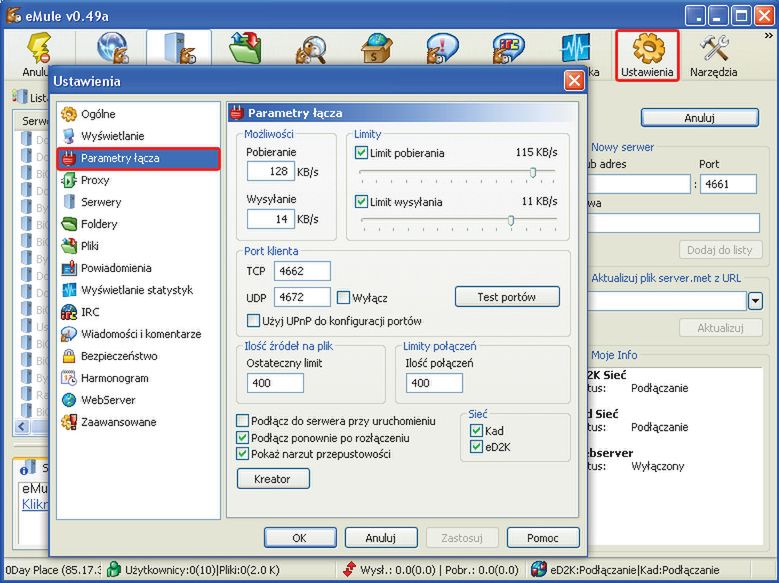This screenshot has width=779, height=583.
Task: Toggle Podłącz ponownie po rozłączeniu checkbox
Action: [242, 437]
